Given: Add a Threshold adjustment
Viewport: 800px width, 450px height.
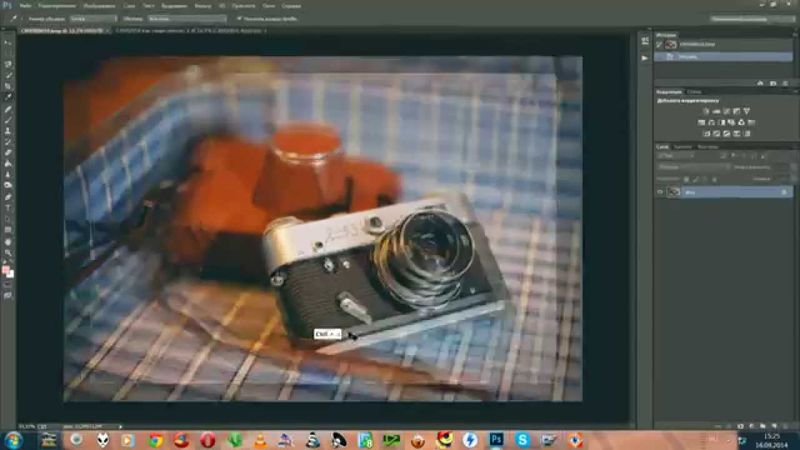Looking at the screenshot, I should pos(727,134).
